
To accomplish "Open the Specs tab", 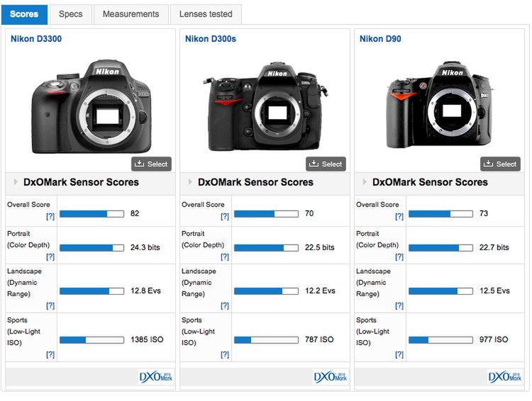I will click(70, 14).
